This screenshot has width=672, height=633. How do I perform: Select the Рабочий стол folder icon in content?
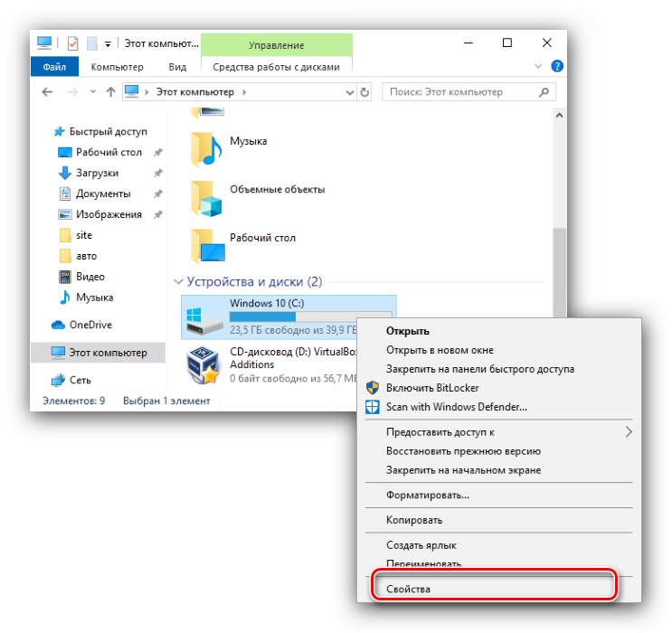(x=207, y=246)
